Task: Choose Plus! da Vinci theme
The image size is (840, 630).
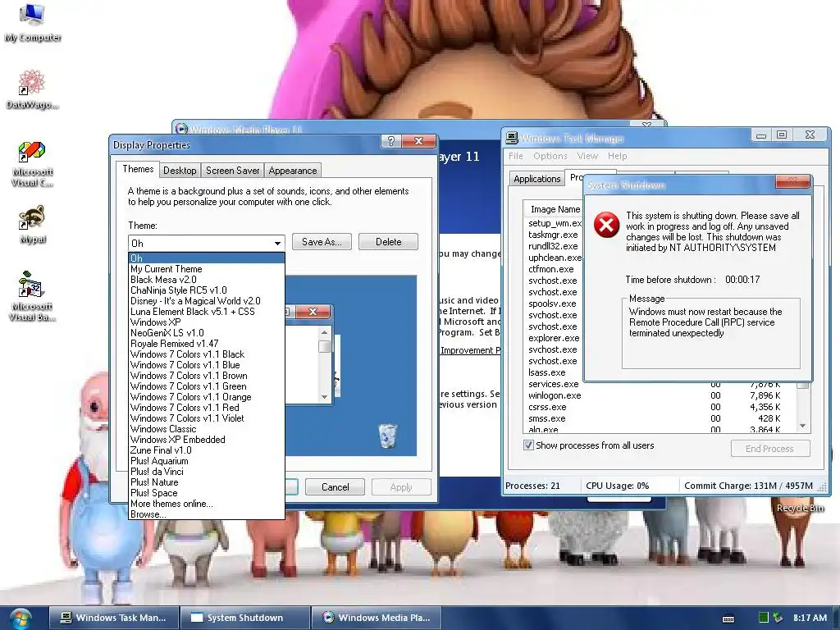Action: click(x=206, y=472)
